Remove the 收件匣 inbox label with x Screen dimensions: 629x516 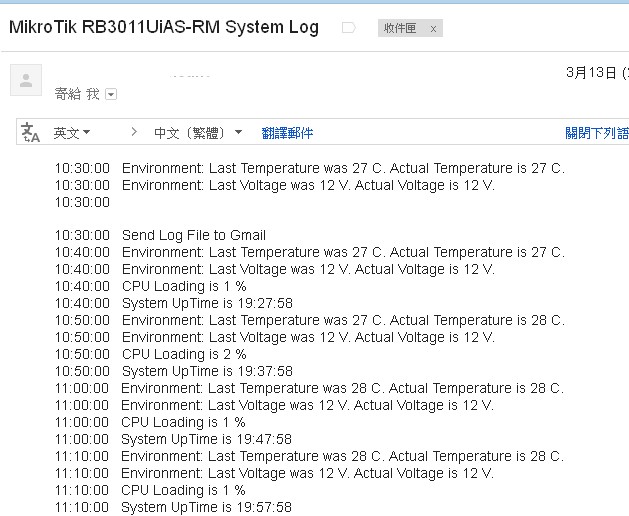click(433, 29)
